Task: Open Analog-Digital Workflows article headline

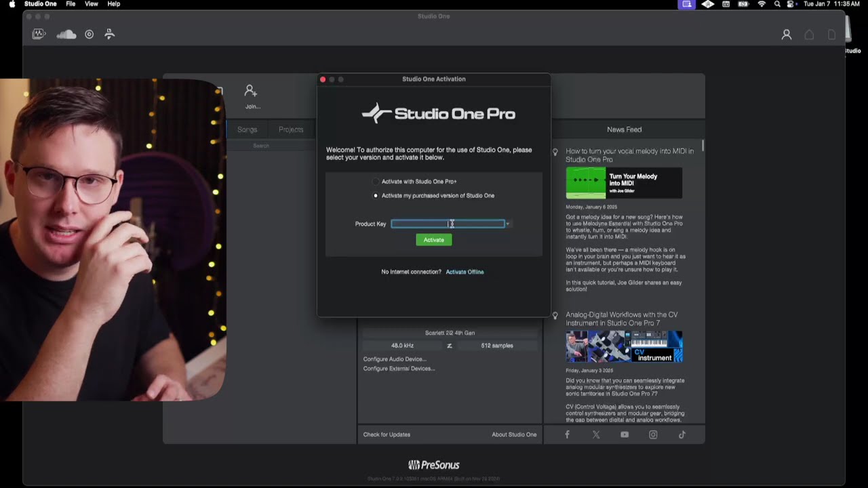Action: click(x=622, y=319)
